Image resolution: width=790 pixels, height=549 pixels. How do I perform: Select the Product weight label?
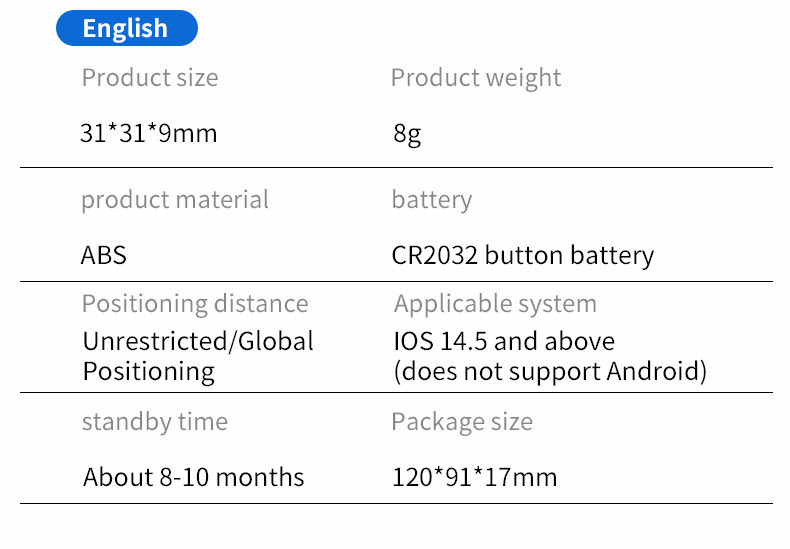pos(476,78)
